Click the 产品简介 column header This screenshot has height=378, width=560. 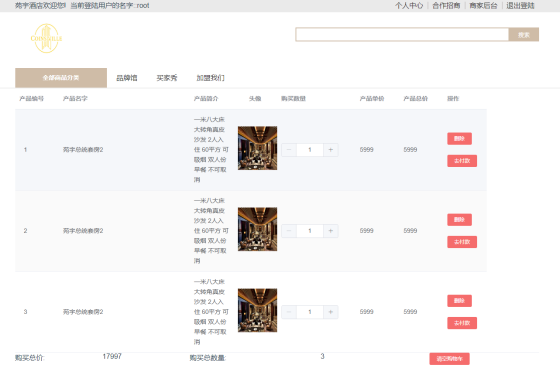(206, 99)
